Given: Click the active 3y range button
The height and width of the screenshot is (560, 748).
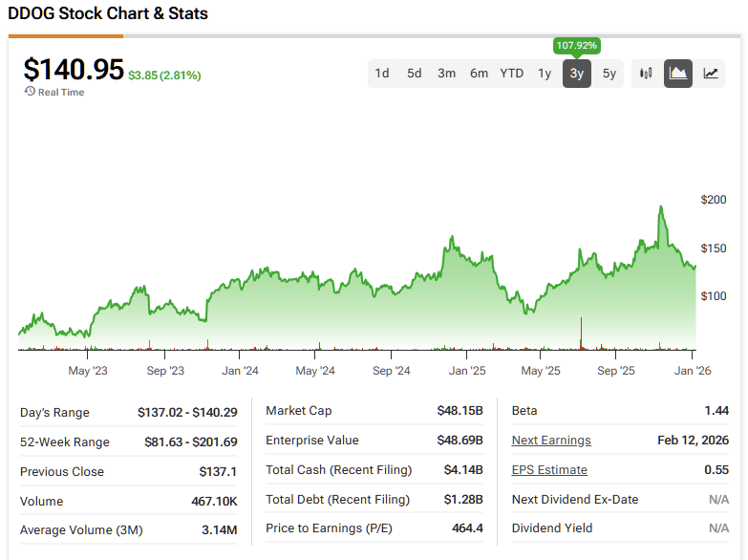Looking at the screenshot, I should coord(577,74).
